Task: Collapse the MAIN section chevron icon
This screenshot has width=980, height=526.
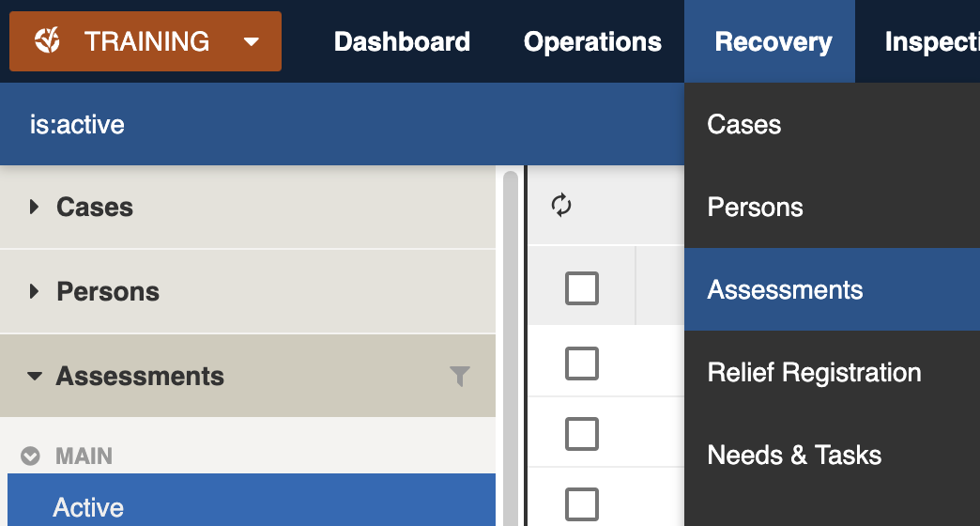Action: (31, 456)
